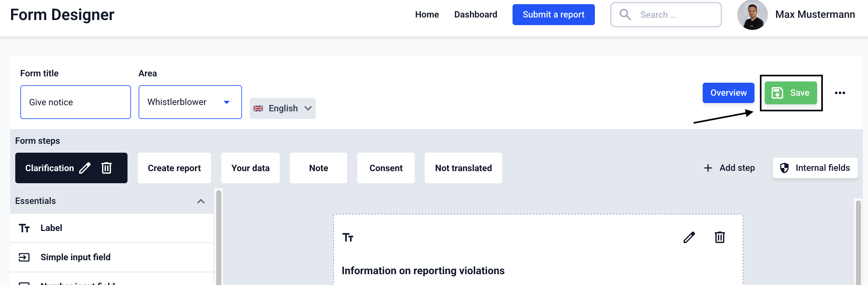Go to the Home page
The height and width of the screenshot is (285, 868).
427,15
